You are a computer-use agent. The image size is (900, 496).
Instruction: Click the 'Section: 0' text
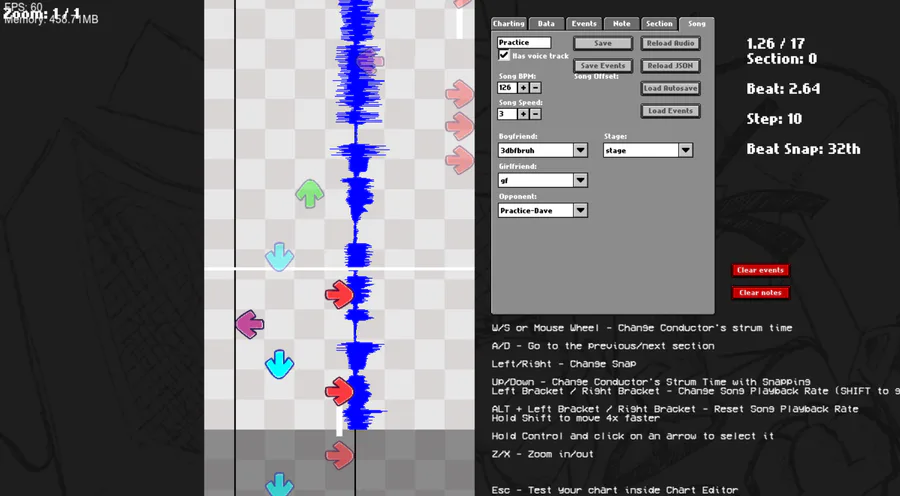tap(781, 59)
